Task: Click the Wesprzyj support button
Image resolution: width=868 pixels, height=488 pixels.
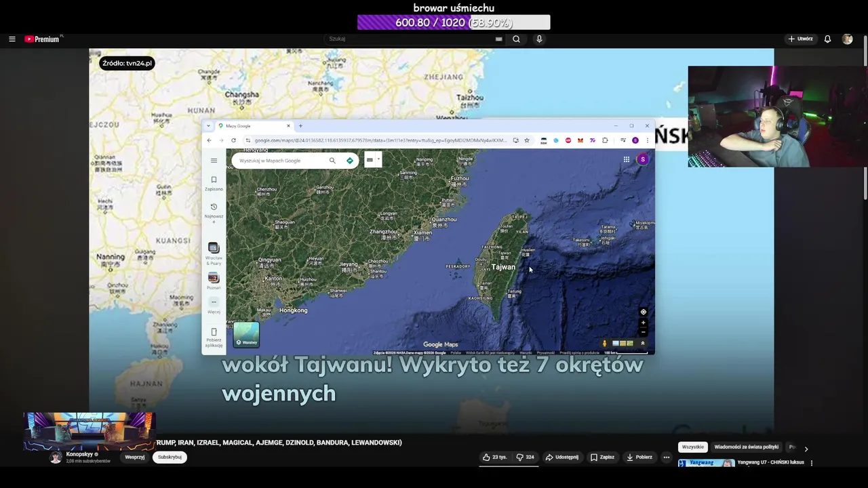Action: click(135, 457)
